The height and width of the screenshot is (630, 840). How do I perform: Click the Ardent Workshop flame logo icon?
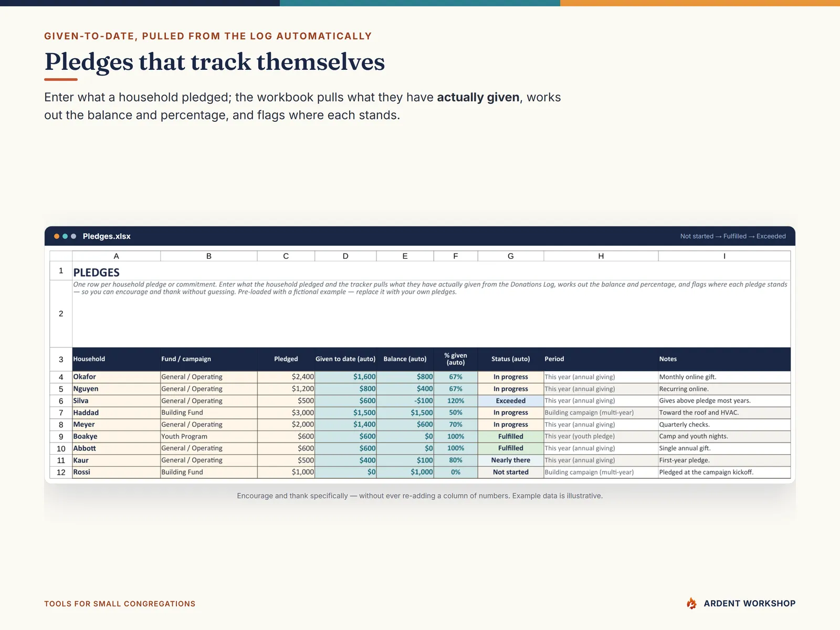(x=691, y=603)
